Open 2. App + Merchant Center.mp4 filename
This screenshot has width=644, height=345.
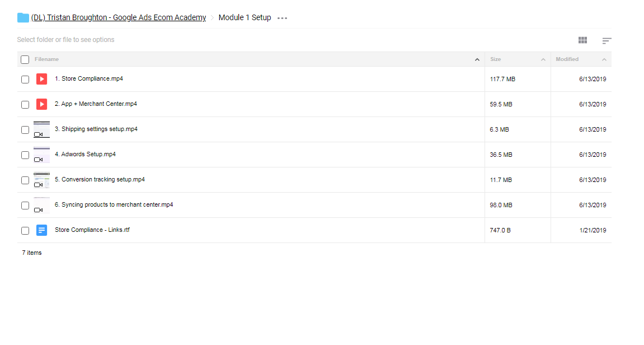click(96, 104)
